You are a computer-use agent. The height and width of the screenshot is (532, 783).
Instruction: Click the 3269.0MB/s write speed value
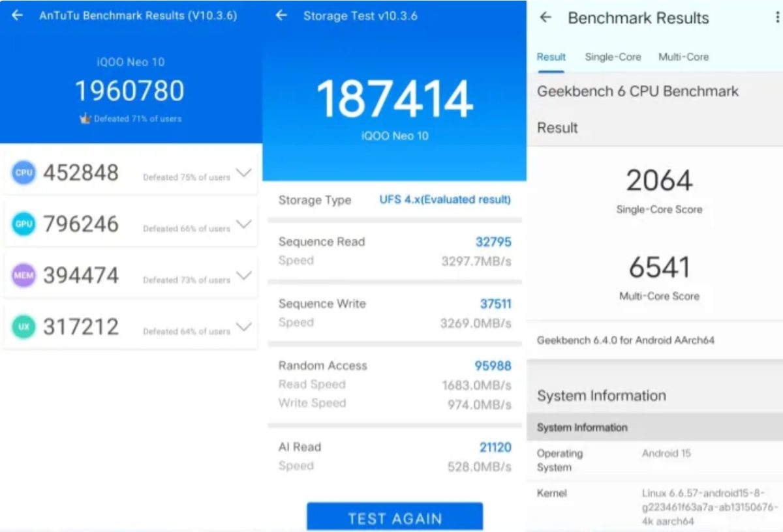pos(476,323)
